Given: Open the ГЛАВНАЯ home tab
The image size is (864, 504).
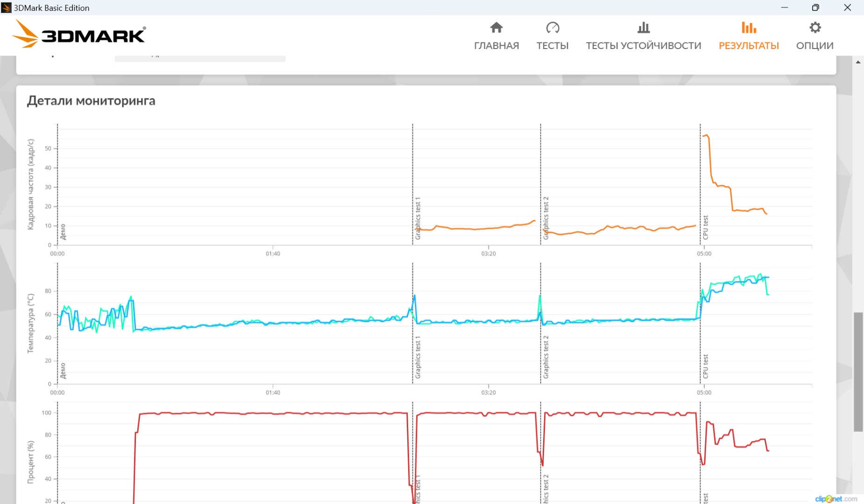Looking at the screenshot, I should pos(496,36).
